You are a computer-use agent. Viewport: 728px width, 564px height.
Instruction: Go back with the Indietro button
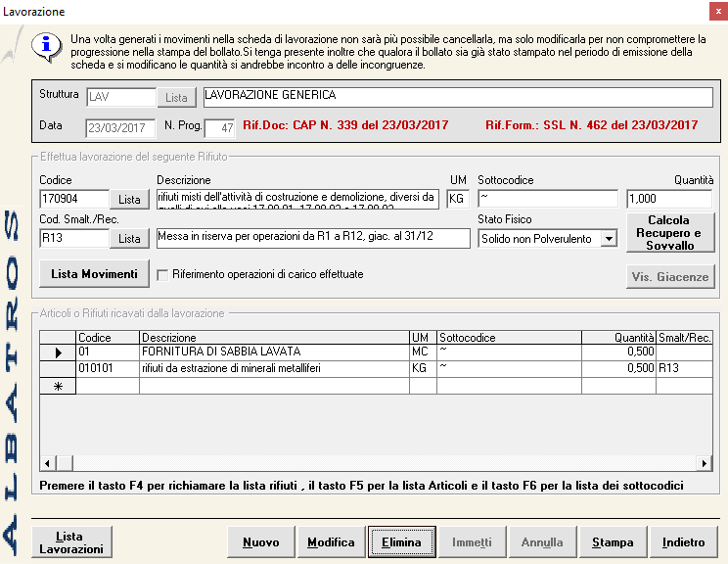click(683, 542)
